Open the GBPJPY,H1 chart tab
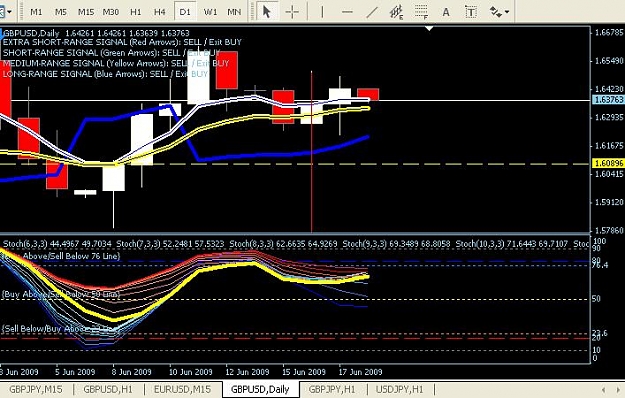This screenshot has height=398, width=625. (332, 389)
